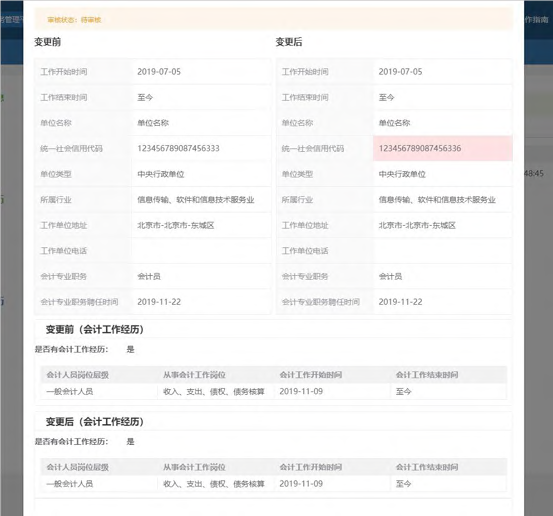
Task: Click 单位名称 value in 变更前 table
Action: click(x=153, y=123)
